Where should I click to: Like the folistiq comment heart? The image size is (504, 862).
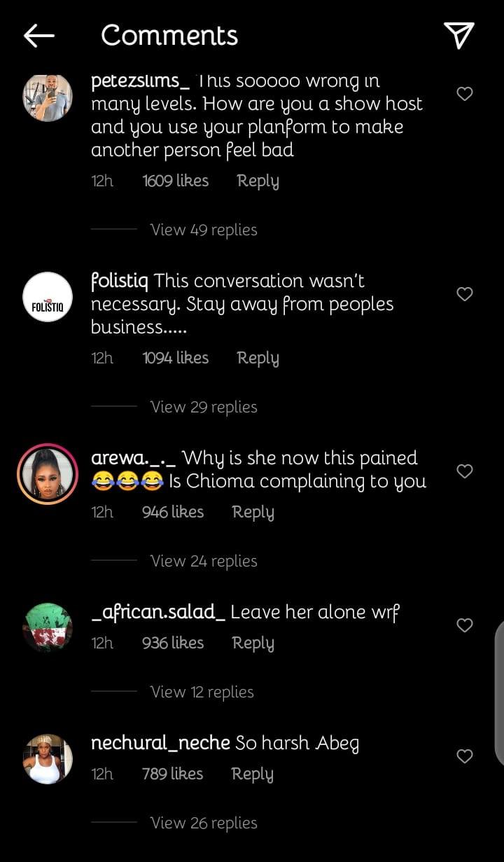pyautogui.click(x=465, y=294)
